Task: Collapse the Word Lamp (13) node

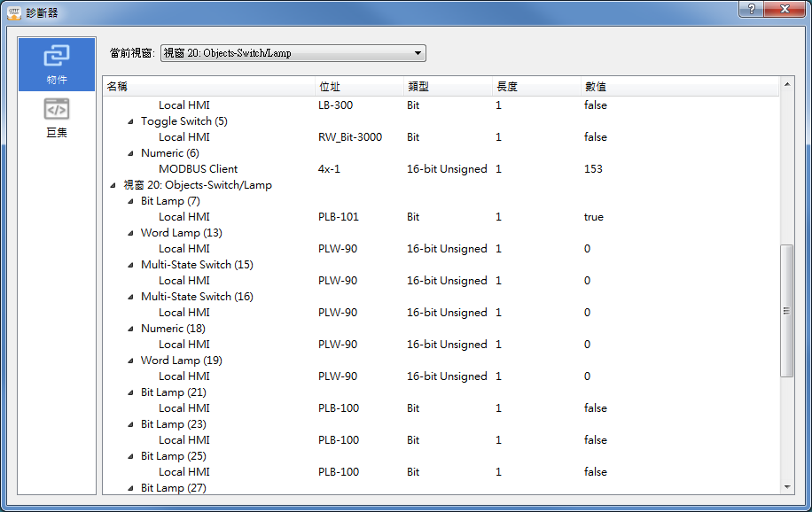Action: click(x=130, y=233)
